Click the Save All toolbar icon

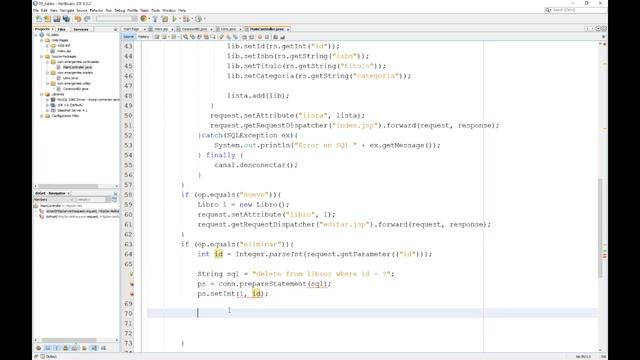click(66, 19)
